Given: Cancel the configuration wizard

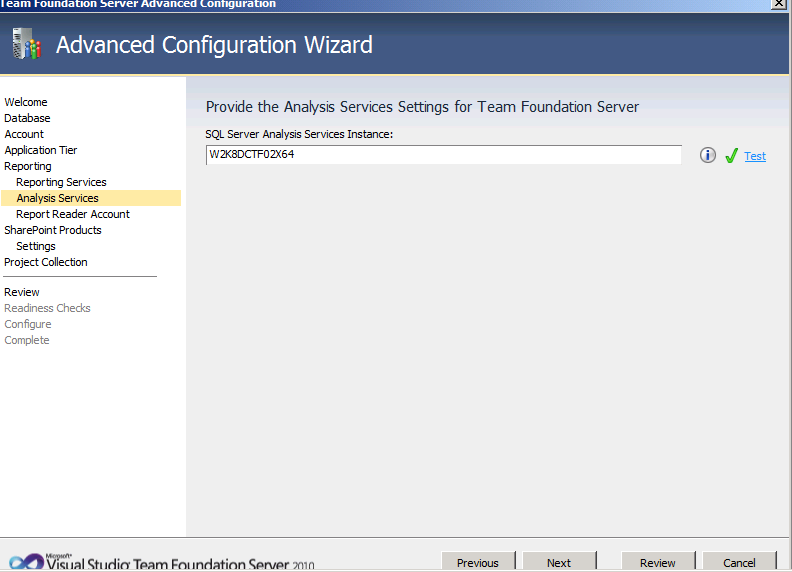Looking at the screenshot, I should click(739, 562).
